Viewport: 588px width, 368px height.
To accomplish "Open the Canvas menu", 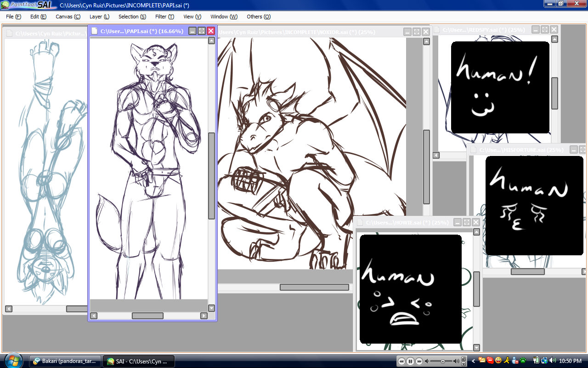I will 68,17.
